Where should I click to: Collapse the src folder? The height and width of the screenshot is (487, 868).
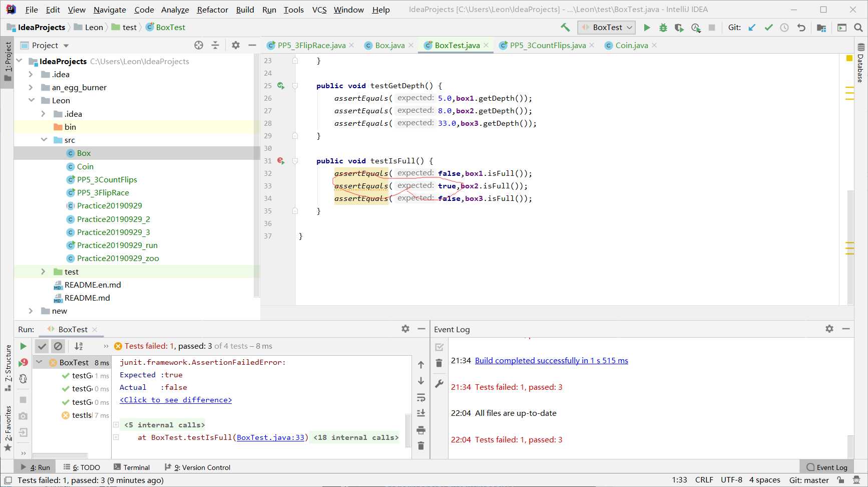(44, 140)
